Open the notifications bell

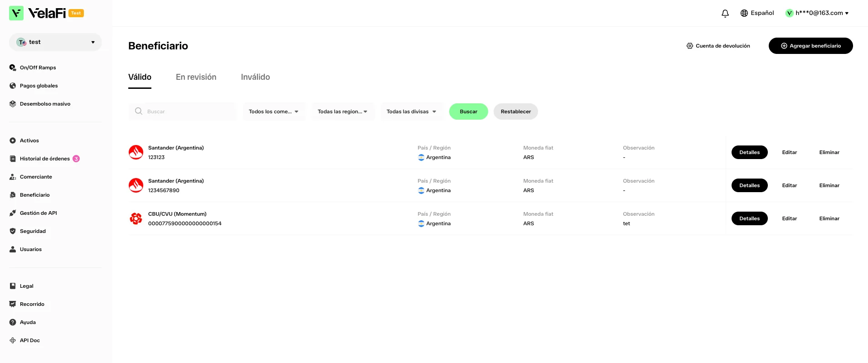(725, 13)
